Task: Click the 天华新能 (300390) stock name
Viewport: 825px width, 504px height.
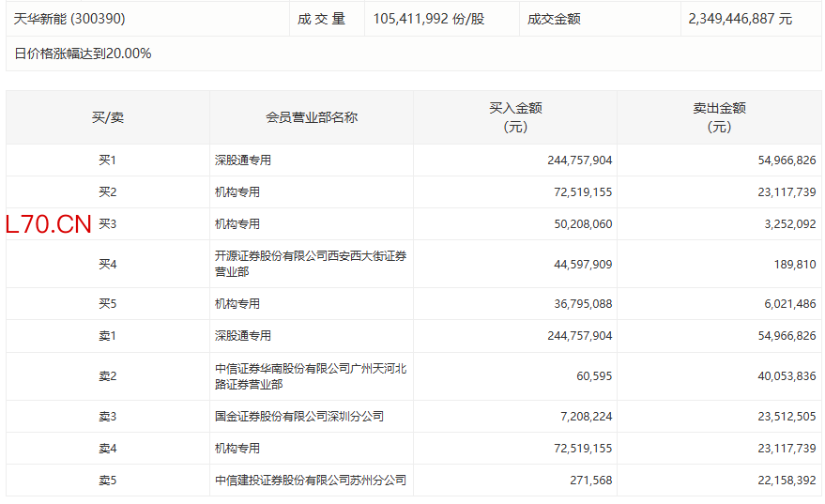Action: pyautogui.click(x=69, y=19)
